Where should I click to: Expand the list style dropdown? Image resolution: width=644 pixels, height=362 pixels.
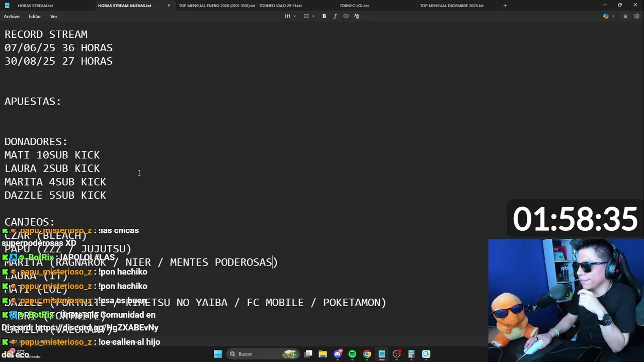308,16
